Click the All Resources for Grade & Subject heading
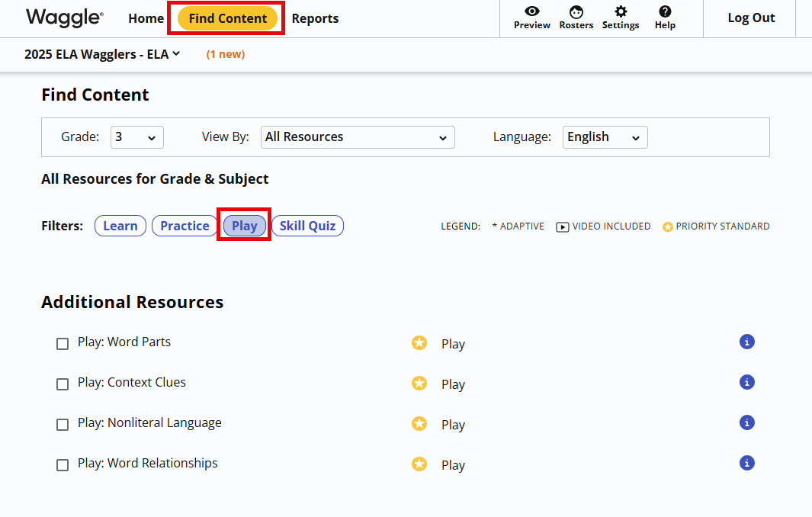812x517 pixels. click(155, 179)
